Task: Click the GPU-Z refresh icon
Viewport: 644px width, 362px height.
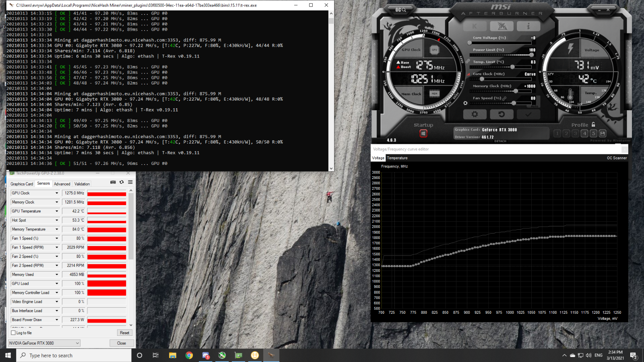Action: (x=122, y=182)
